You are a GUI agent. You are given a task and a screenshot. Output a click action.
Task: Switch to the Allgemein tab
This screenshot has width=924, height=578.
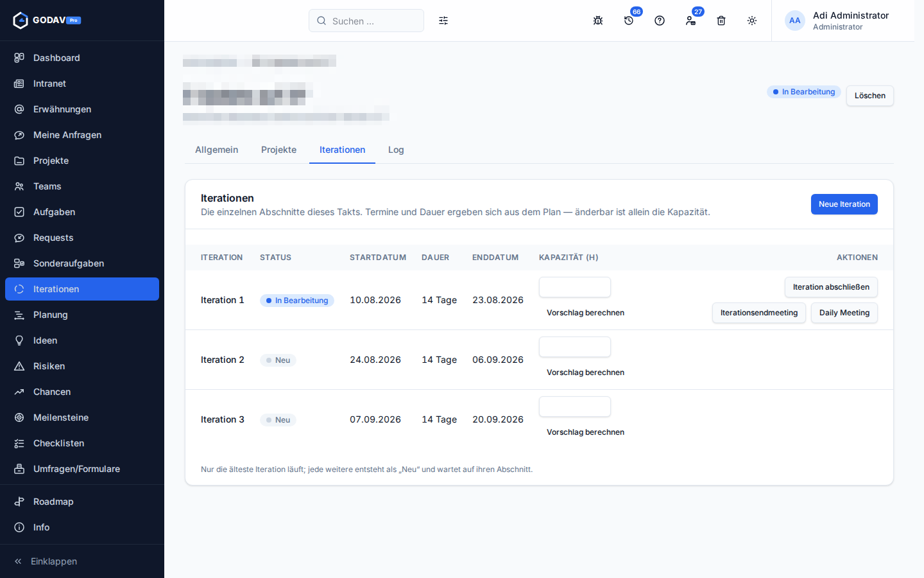pos(216,150)
